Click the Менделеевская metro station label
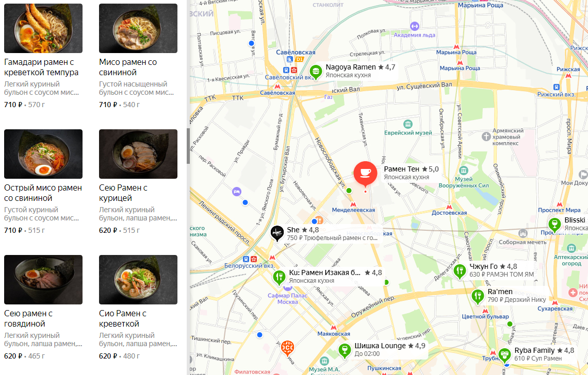 point(353,210)
